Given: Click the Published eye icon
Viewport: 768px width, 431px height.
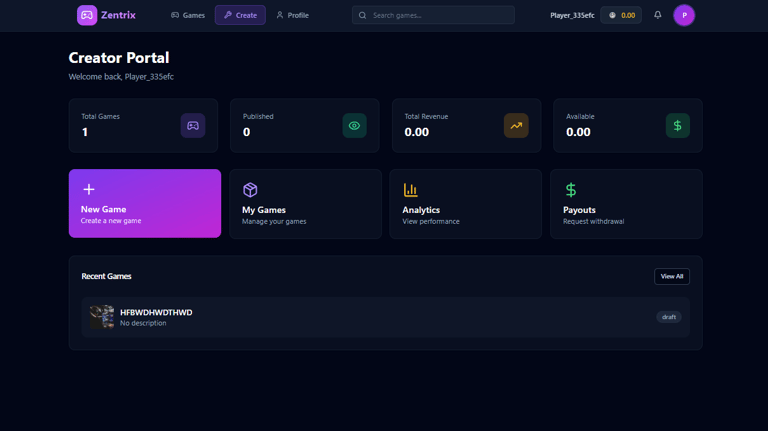Looking at the screenshot, I should [x=354, y=125].
